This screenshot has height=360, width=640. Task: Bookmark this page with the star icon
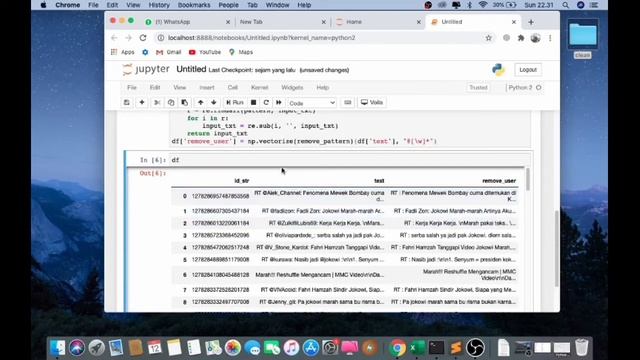point(488,38)
